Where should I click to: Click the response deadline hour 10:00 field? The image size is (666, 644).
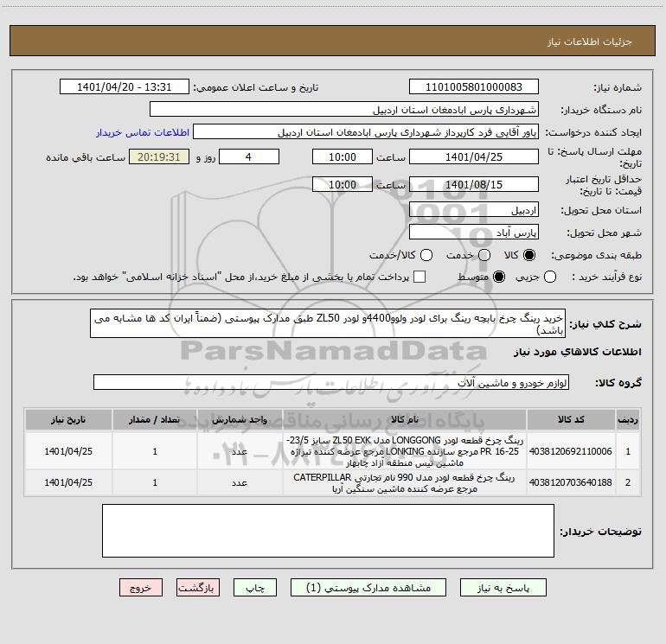[343, 156]
